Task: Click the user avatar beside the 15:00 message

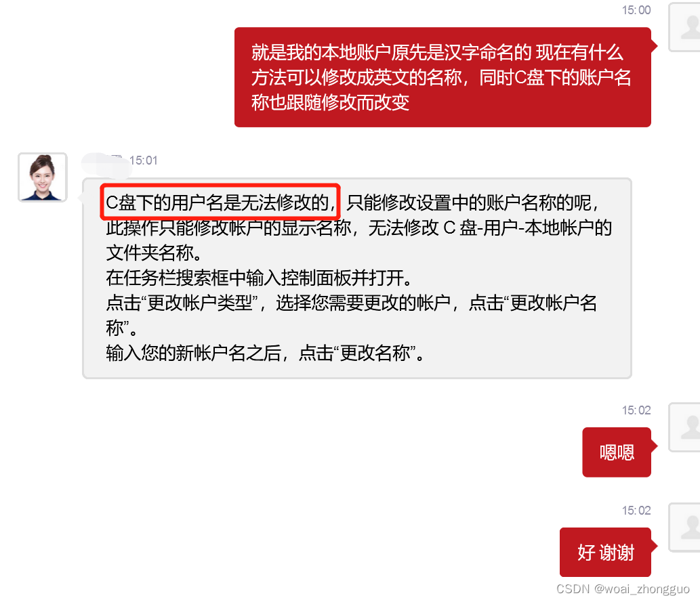Action: tap(684, 27)
